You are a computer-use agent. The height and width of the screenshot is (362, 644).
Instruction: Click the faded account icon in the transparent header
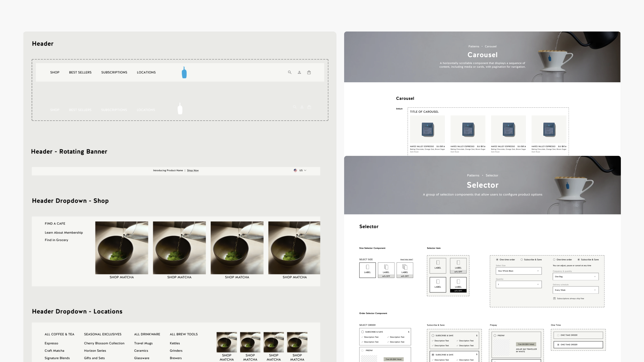[x=302, y=107]
